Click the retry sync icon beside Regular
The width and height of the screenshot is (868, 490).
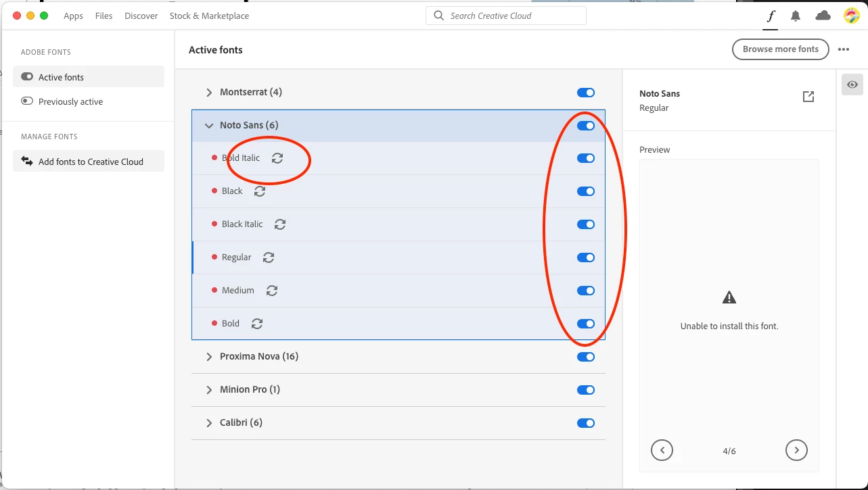(269, 258)
